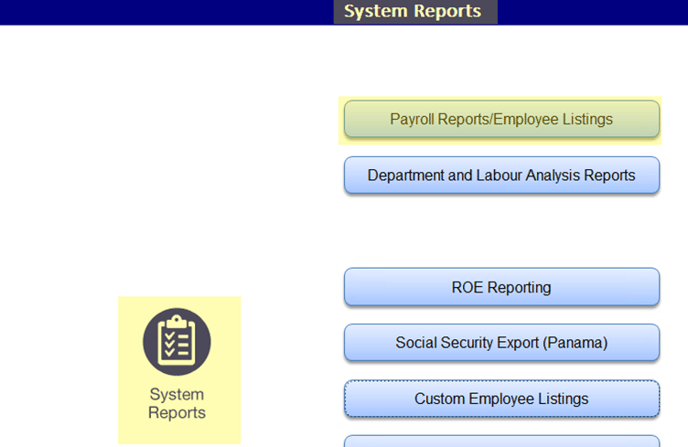This screenshot has height=447, width=688.
Task: Launch Social Security Export (Panama)
Action: pyautogui.click(x=501, y=343)
